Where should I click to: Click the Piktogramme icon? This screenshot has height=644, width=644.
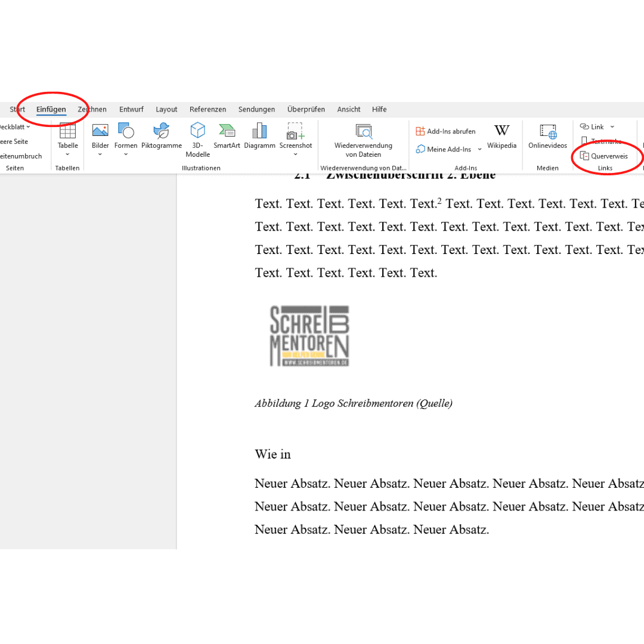[x=162, y=131]
